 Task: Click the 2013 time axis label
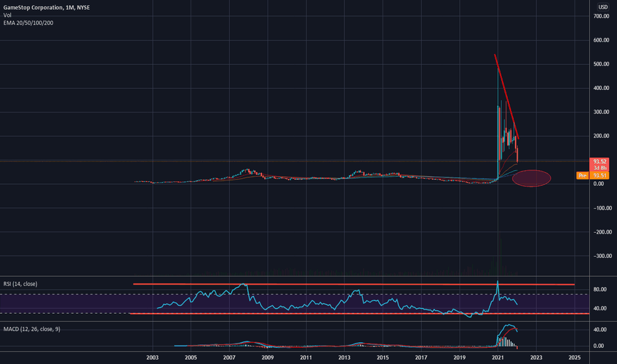[344, 357]
